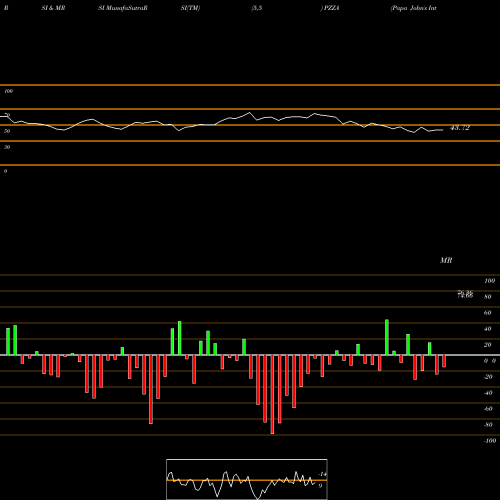Click the (5,5 parameter text in header
The height and width of the screenshot is (500, 500).
tap(257, 8)
